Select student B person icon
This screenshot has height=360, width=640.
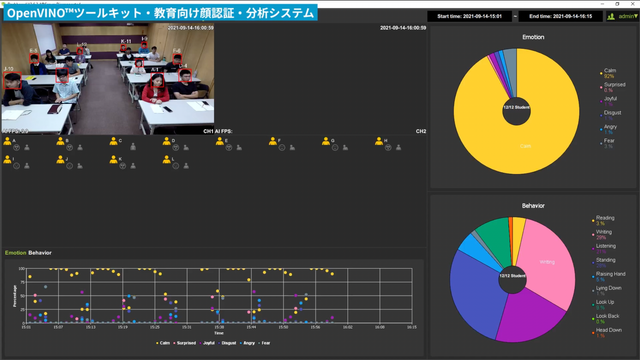(60, 141)
